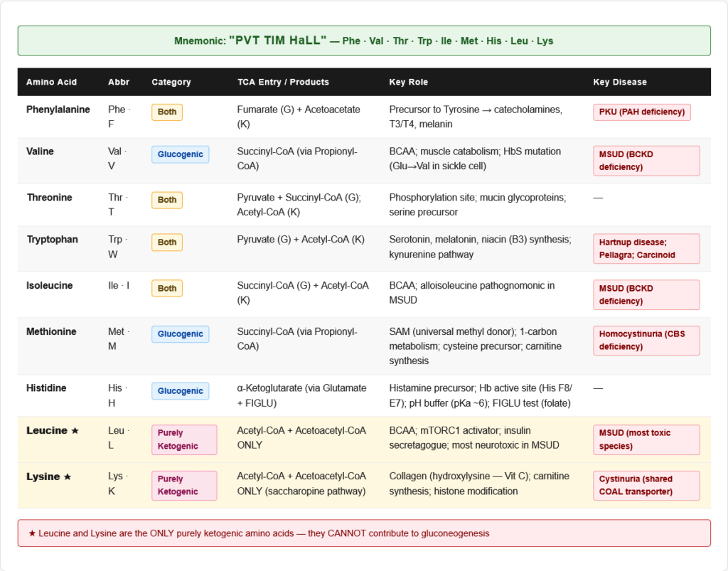Click the Purely Ketogenic badge for Leucine

click(184, 439)
